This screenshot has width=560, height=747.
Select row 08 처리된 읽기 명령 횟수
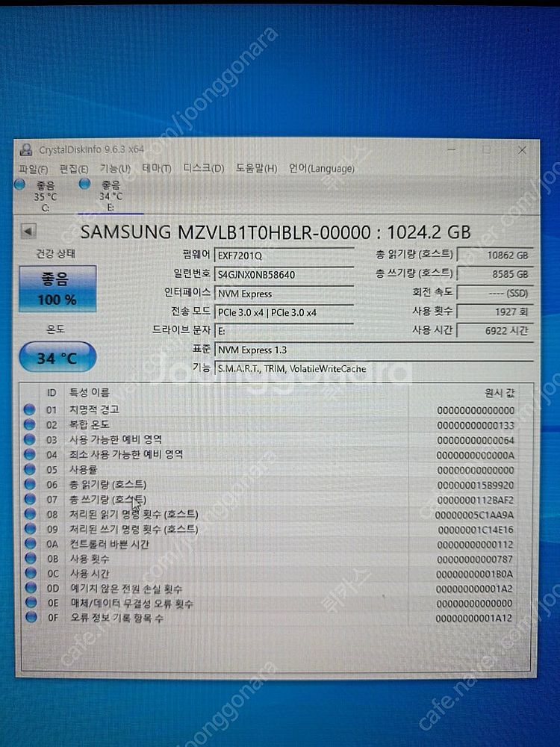[x=270, y=515]
